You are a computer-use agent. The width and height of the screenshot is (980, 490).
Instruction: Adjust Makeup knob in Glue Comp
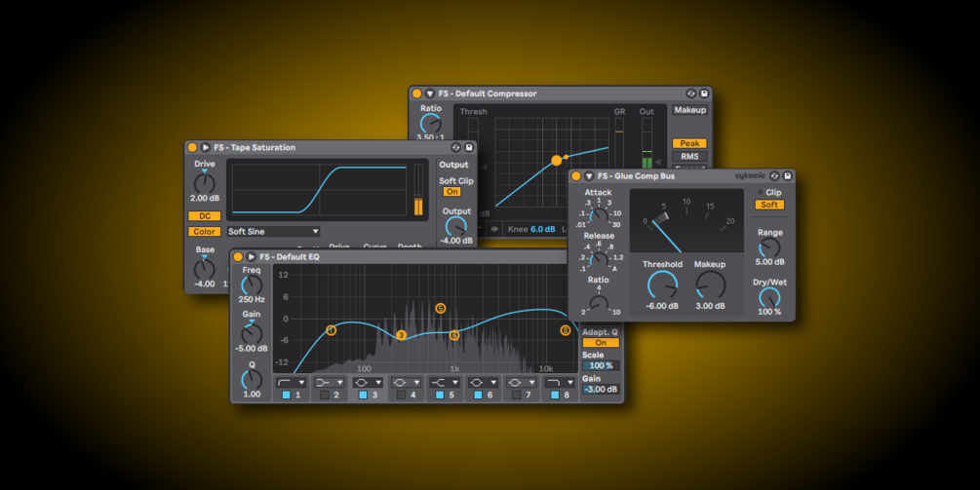(x=710, y=285)
